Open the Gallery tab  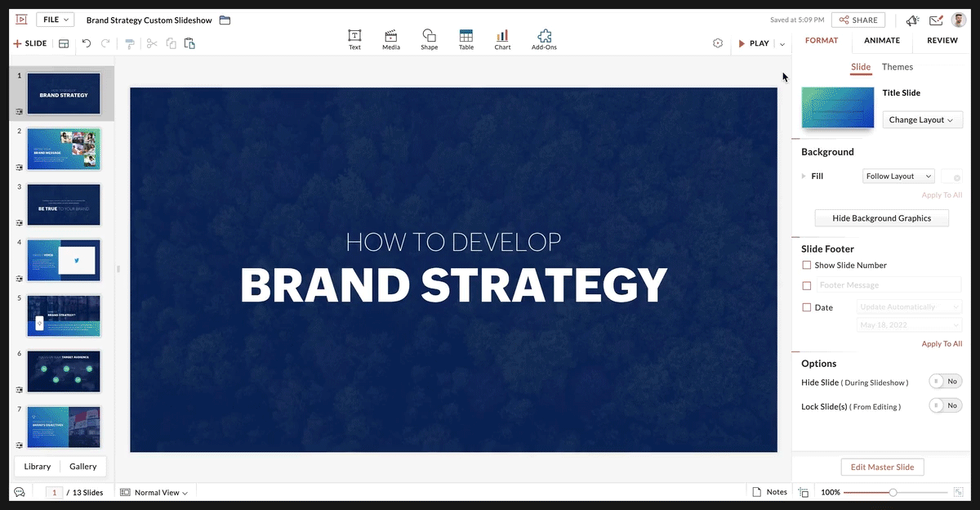click(82, 466)
